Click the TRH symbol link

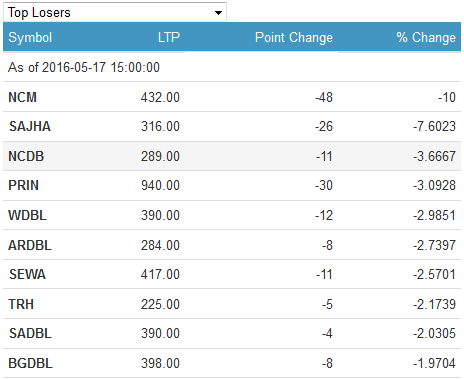click(21, 304)
